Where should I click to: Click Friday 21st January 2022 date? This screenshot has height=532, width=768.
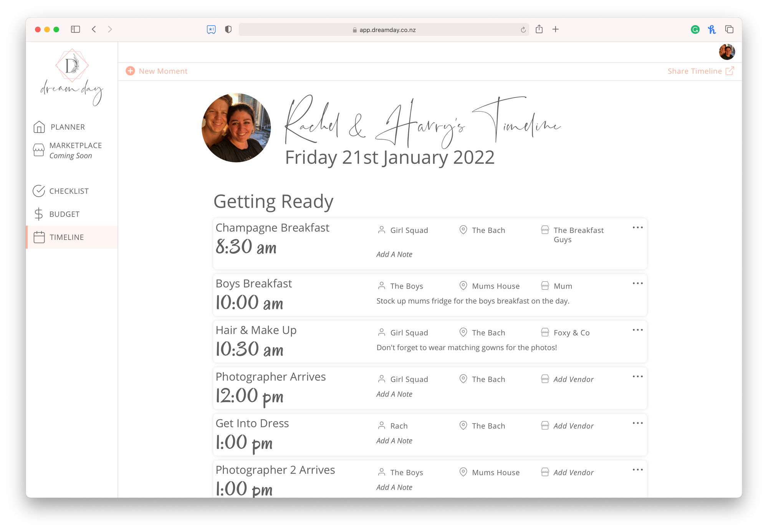click(390, 157)
